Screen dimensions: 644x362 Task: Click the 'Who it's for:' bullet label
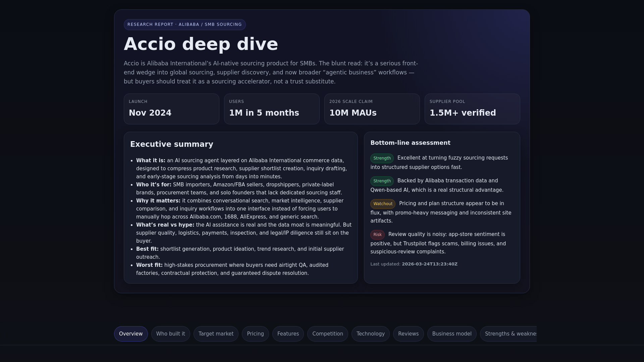pos(154,185)
